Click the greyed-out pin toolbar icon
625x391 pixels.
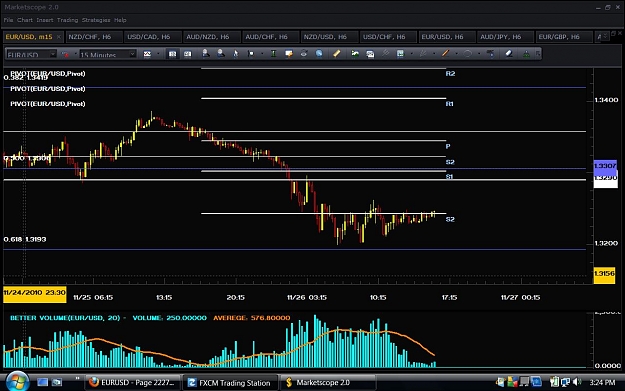point(385,53)
